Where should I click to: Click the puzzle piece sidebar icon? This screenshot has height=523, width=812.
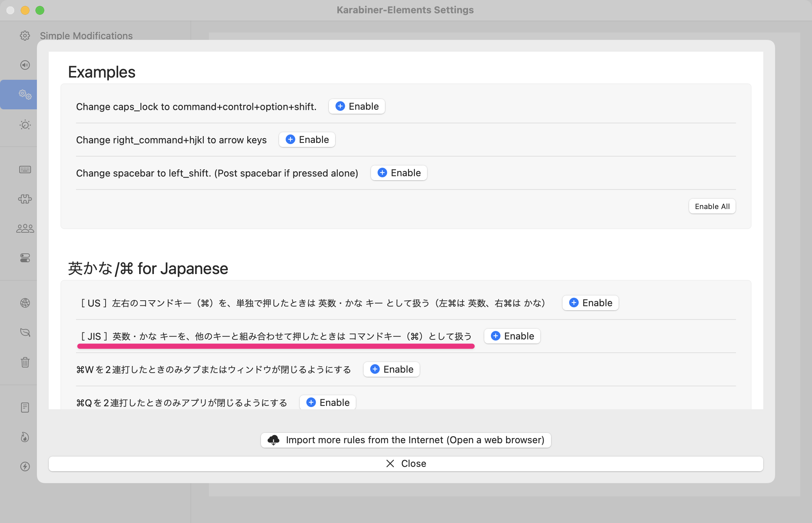click(25, 199)
